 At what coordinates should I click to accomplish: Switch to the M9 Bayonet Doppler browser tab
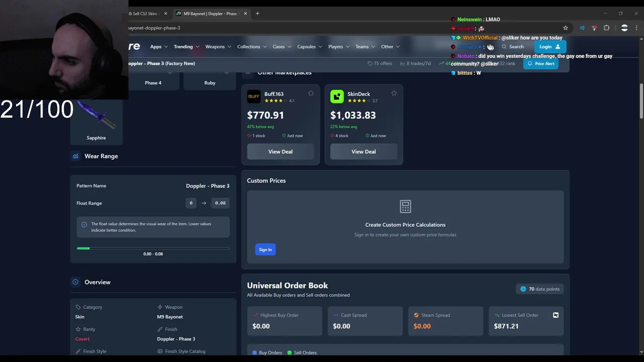click(x=211, y=14)
